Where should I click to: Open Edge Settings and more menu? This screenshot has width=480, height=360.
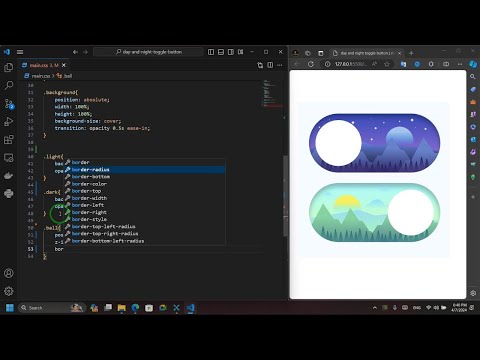[x=460, y=64]
